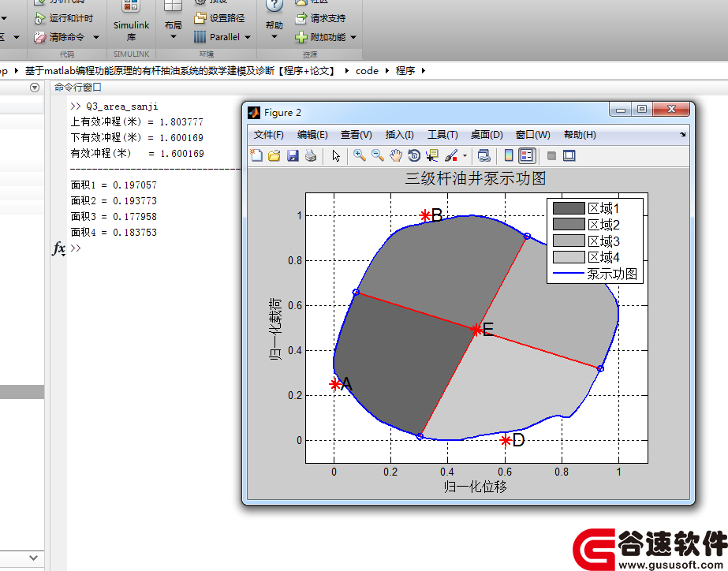Click the open file folder icon in Figure 2
Screen dimensions: 728x571
274,155
